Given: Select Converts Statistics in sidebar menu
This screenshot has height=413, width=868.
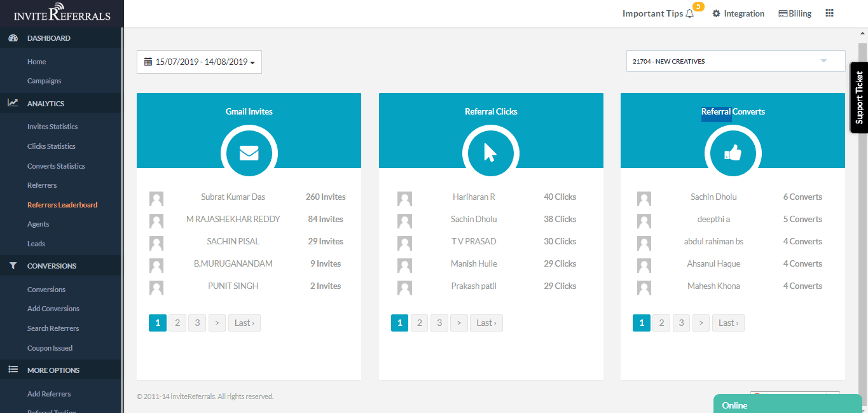Looking at the screenshot, I should [x=56, y=166].
